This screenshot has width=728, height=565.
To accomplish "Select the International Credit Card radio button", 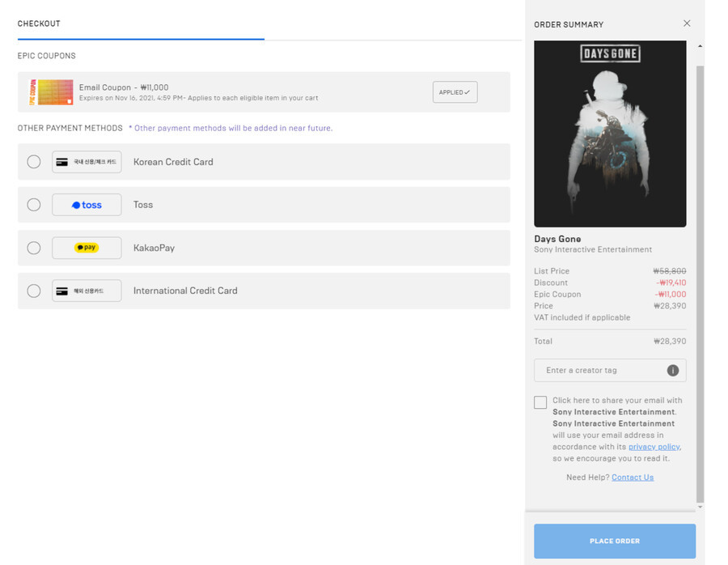I will pyautogui.click(x=33, y=291).
